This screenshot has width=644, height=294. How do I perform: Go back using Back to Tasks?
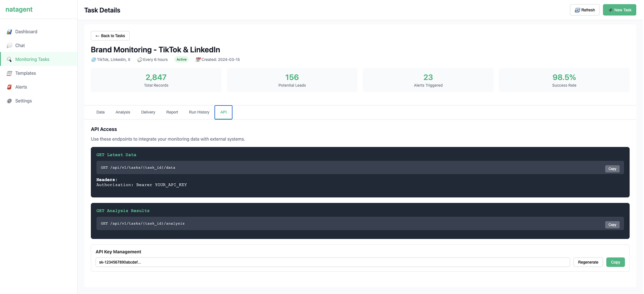point(110,36)
